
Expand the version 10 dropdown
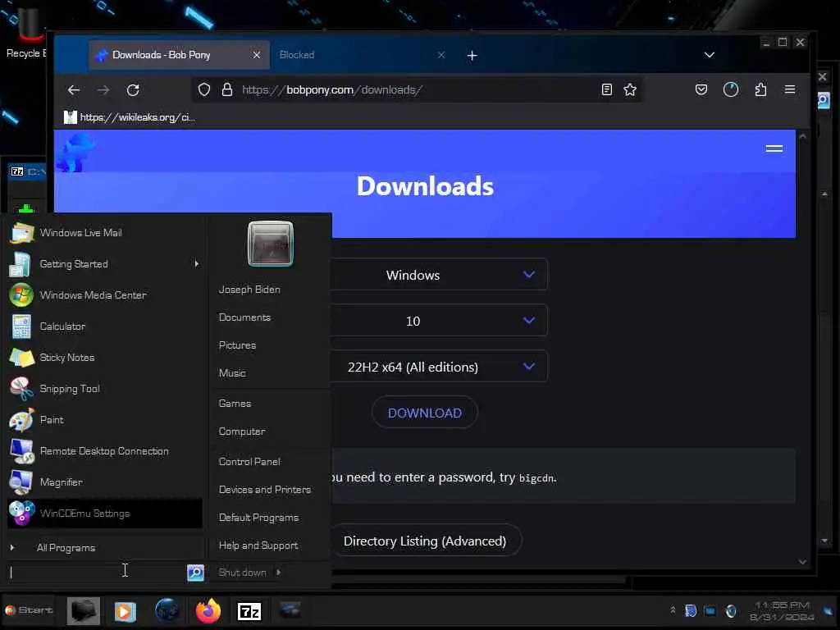coord(440,321)
